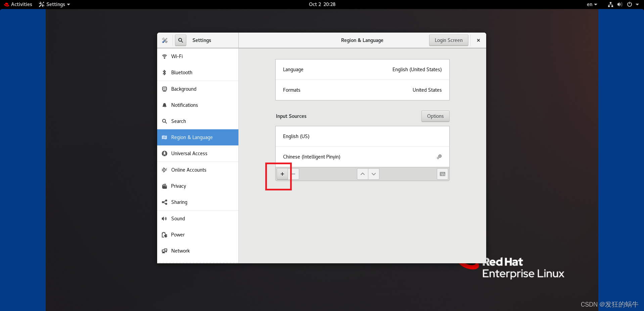Click the Wi-Fi sidebar icon
644x311 pixels.
[x=164, y=56]
